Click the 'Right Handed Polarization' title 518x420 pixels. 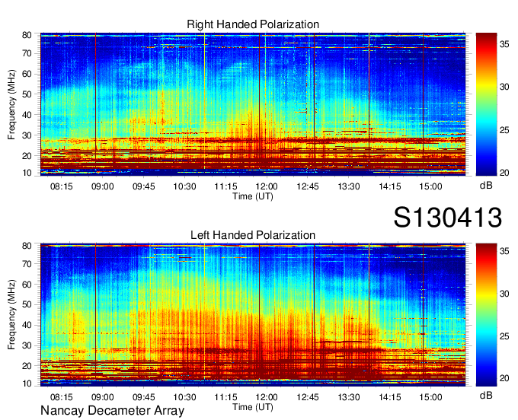253,24
